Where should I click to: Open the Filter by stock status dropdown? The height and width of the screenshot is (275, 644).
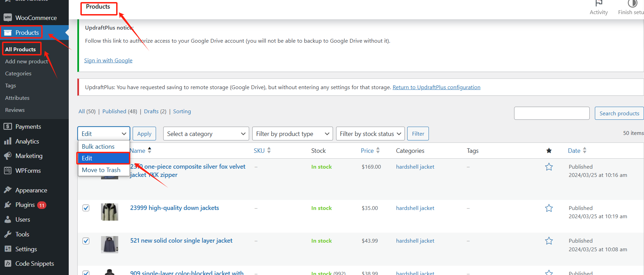point(370,134)
